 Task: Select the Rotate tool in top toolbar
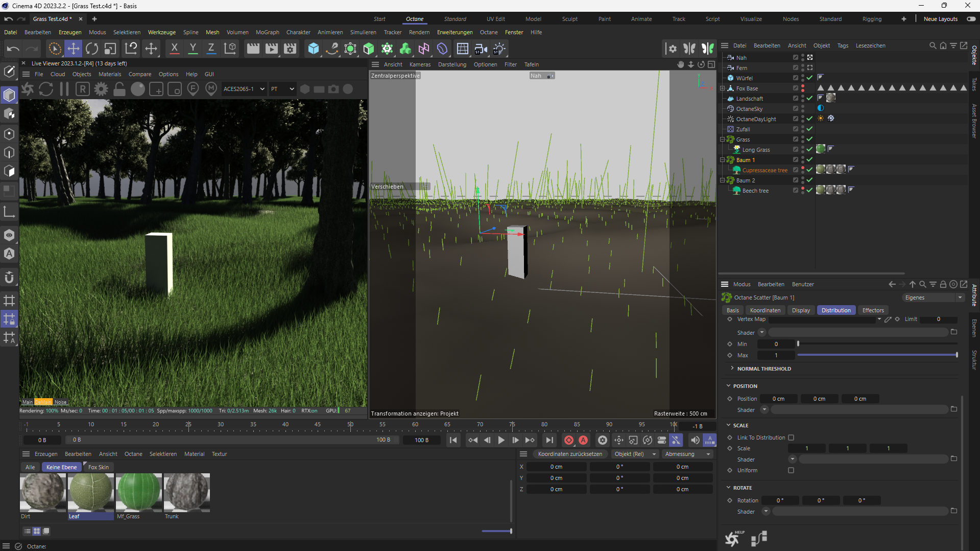point(92,49)
